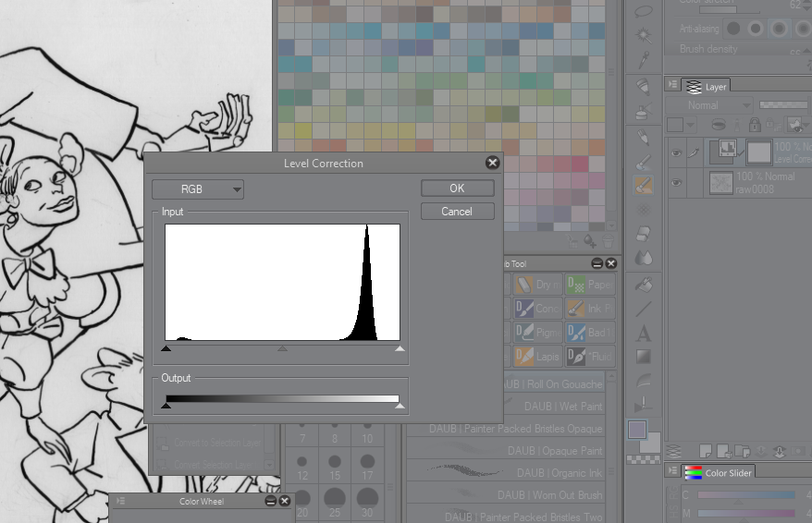Click the output black triangle handle

[166, 406]
